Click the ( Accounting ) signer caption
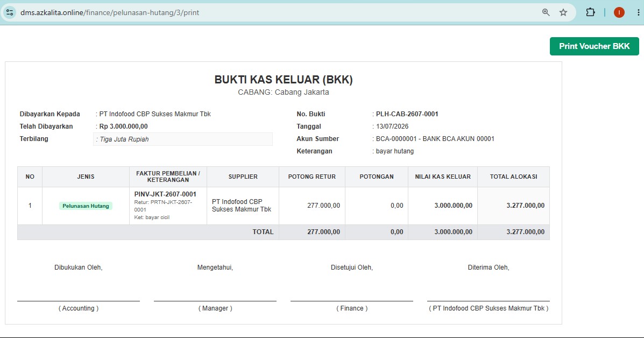Screen dimensions: 644x338 [x=79, y=308]
